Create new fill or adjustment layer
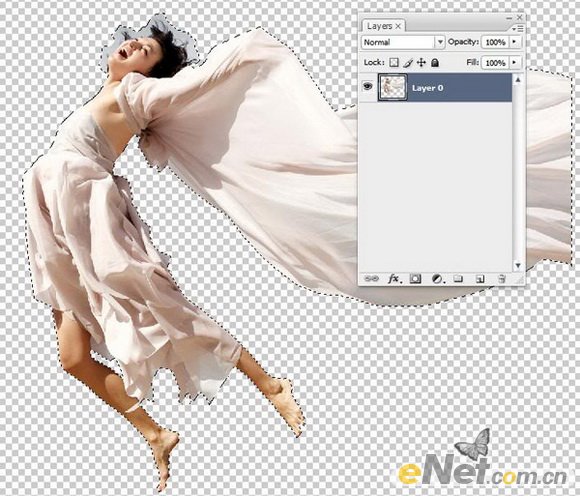 pos(438,279)
